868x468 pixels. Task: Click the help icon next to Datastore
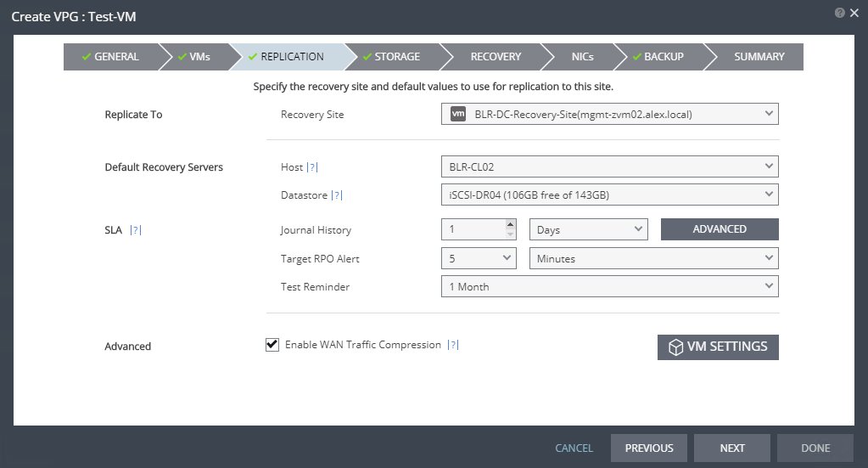pos(337,195)
